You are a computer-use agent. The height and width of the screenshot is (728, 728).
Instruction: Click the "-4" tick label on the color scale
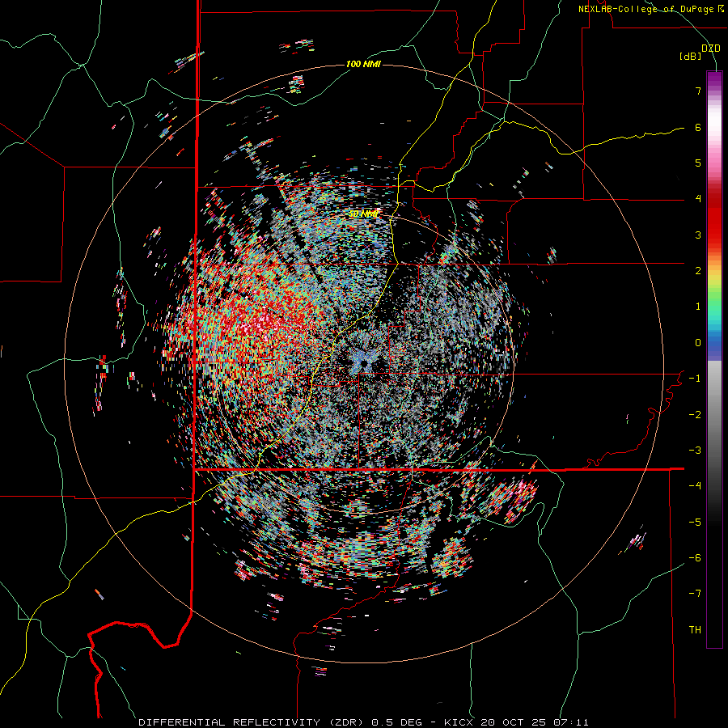click(695, 486)
